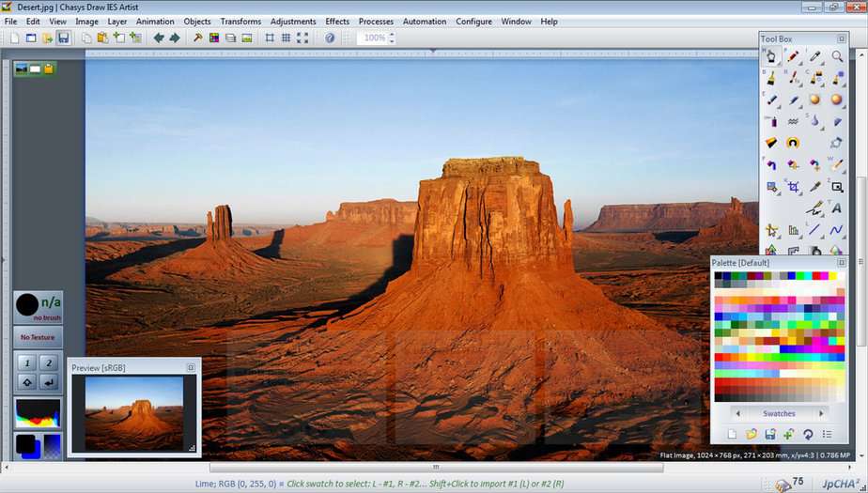Select the freehand pen scribble tool
Screen dimensions: 868x493
(x=814, y=208)
